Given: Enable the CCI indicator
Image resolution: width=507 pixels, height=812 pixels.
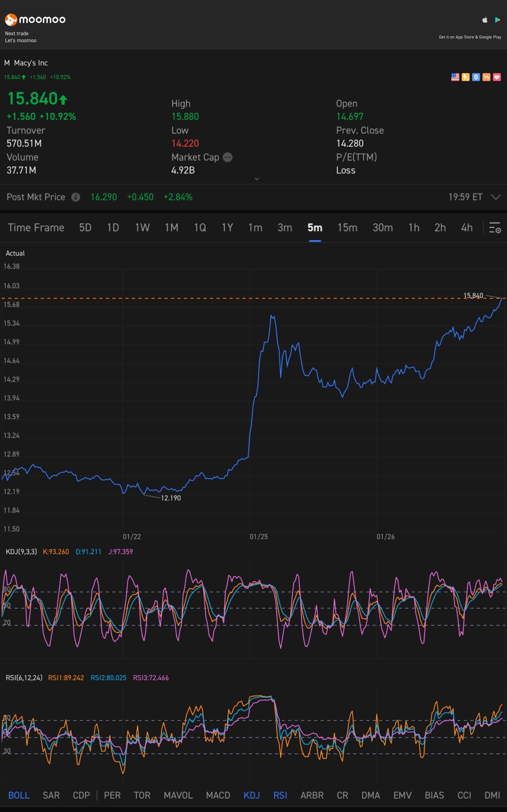Looking at the screenshot, I should click(x=464, y=795).
